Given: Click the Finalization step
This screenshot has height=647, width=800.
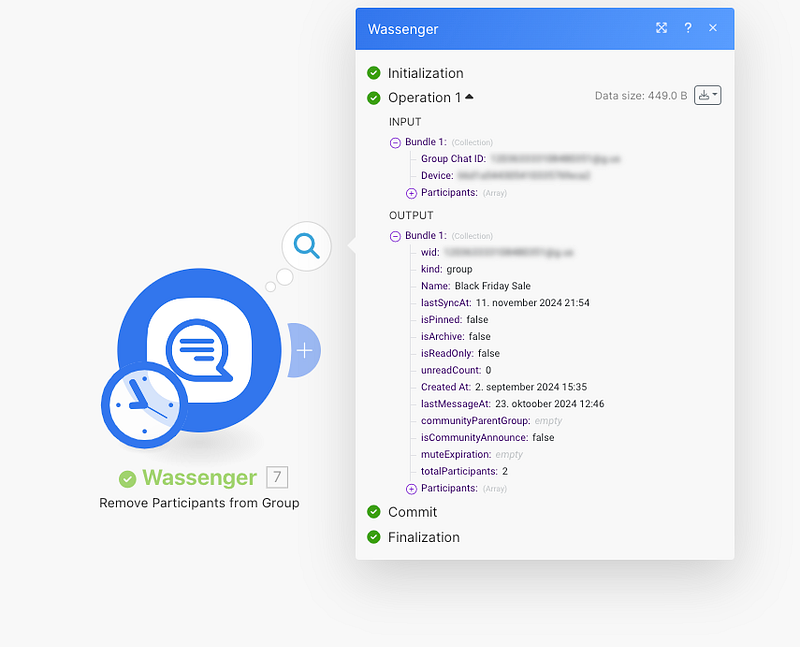Looking at the screenshot, I should [x=423, y=537].
